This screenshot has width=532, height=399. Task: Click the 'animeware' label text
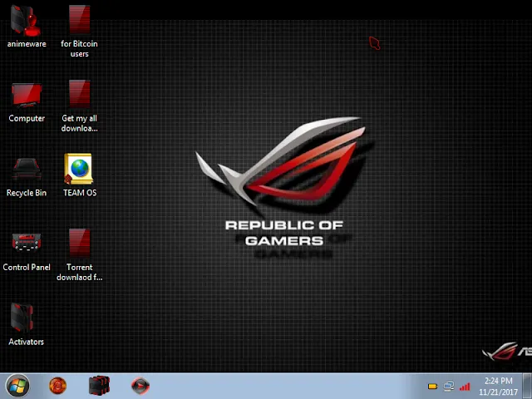[x=27, y=44]
